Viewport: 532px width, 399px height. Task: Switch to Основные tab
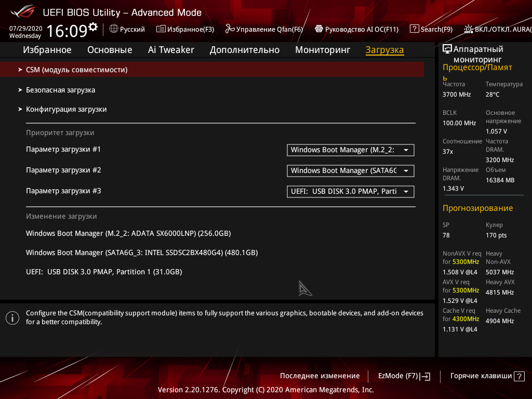click(110, 50)
